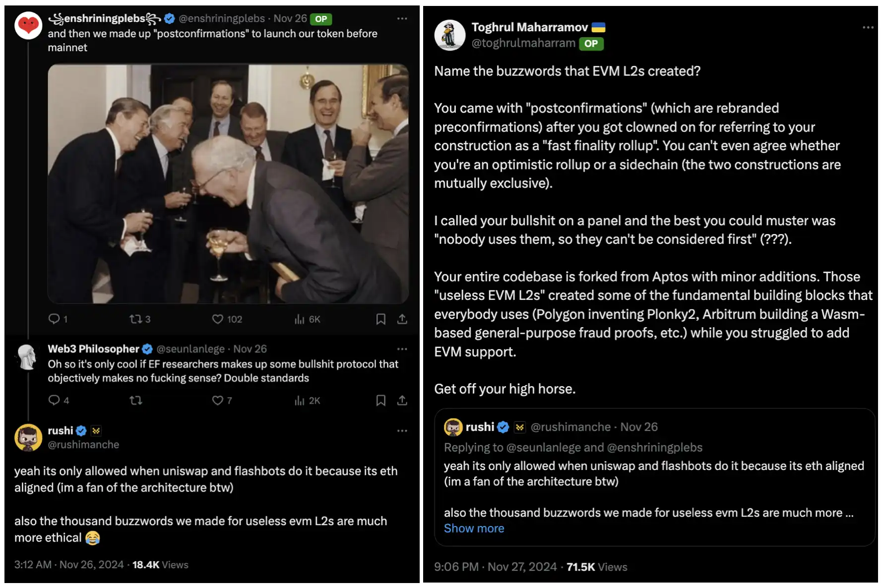The image size is (884, 588).
Task: Retweet the enshriningplebs meme tweet
Action: point(135,319)
